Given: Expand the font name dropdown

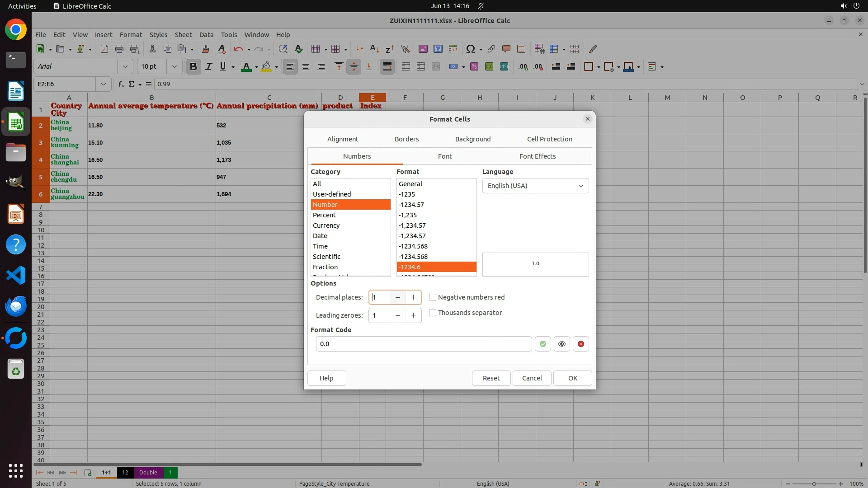Looking at the screenshot, I should (x=125, y=67).
